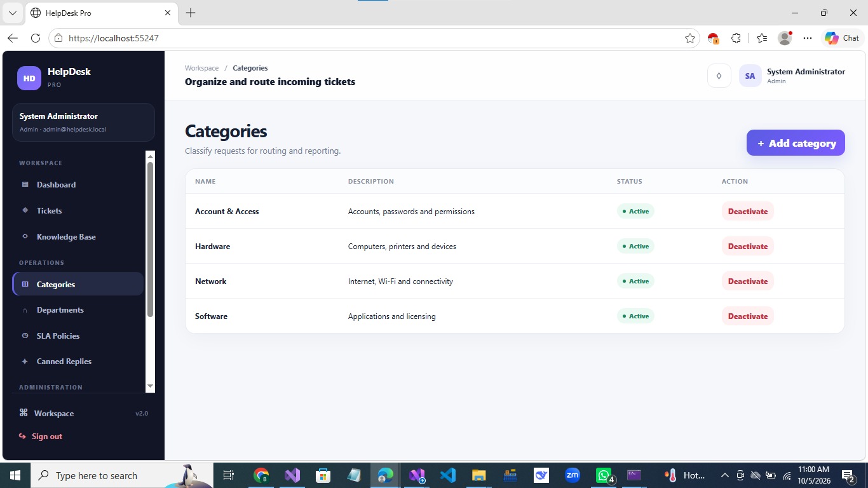Click the Hardware category name
Viewport: 868px width, 488px height.
click(212, 247)
